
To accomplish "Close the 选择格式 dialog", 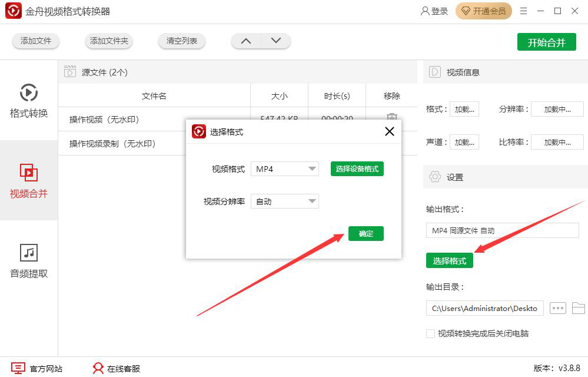I will [390, 131].
